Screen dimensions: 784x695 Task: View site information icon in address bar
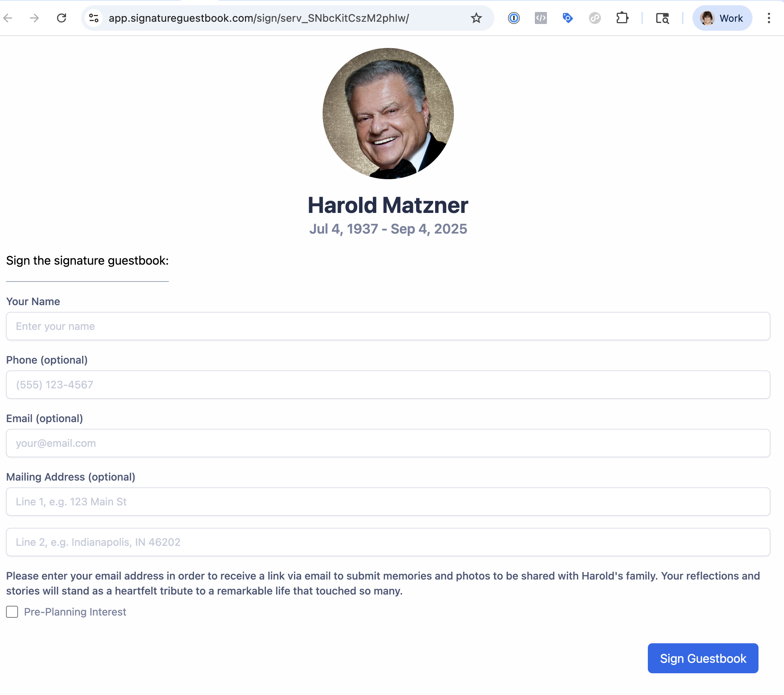[93, 18]
